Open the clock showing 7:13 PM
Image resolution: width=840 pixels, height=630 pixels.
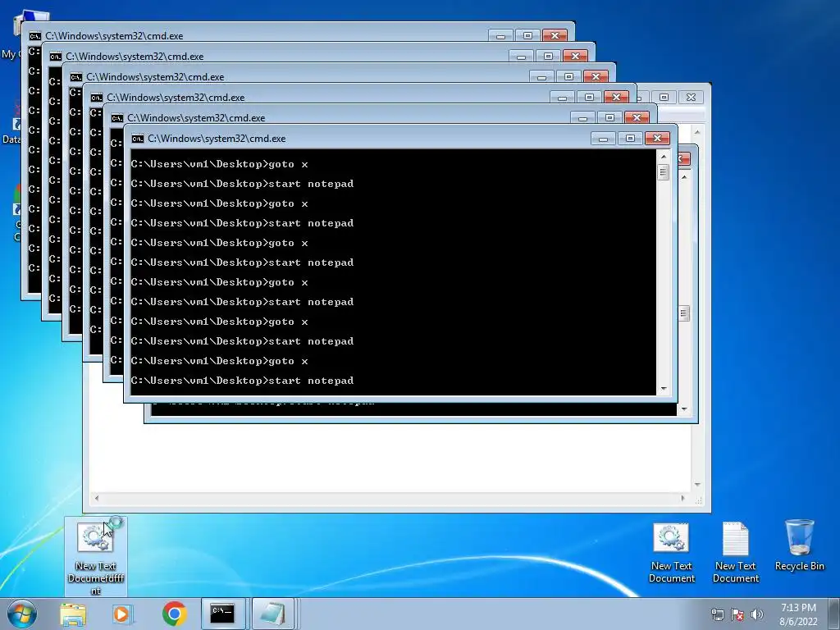pos(798,614)
